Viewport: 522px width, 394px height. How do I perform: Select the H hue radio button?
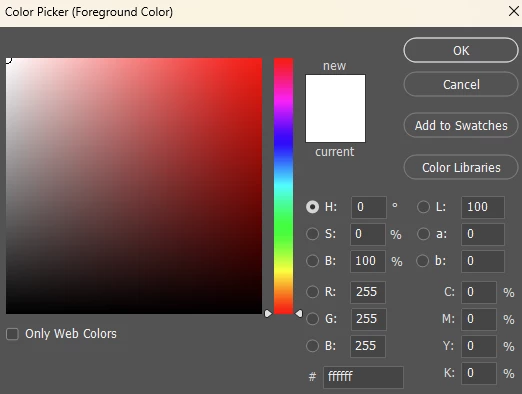(312, 207)
